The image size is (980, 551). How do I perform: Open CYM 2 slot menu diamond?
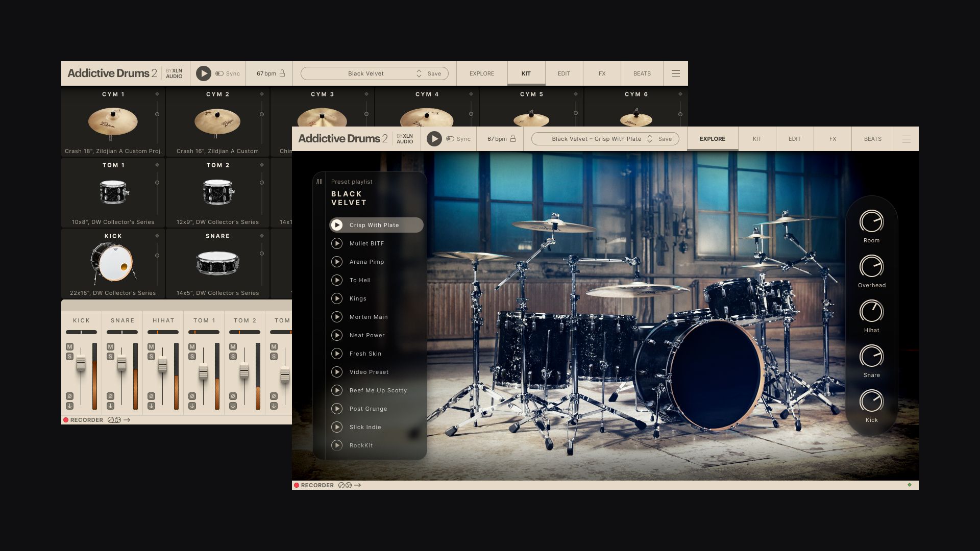262,94
